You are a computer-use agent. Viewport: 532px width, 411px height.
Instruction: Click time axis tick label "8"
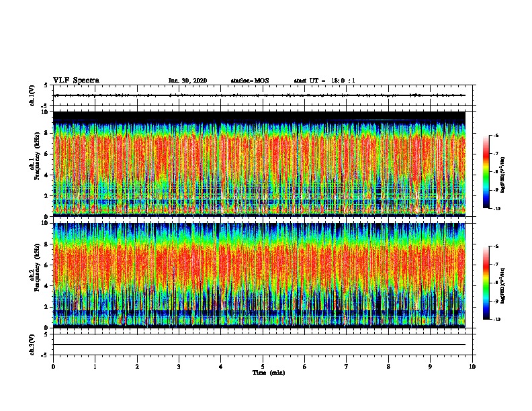[x=388, y=367]
